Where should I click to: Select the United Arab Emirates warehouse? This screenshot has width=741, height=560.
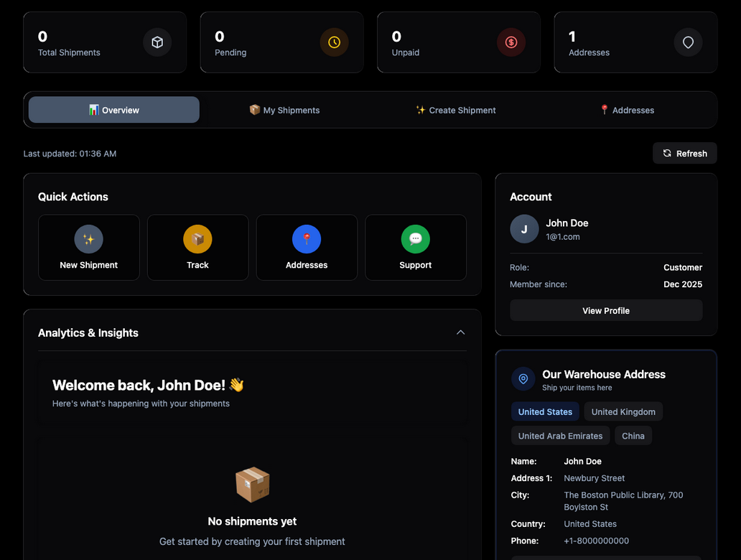pos(561,436)
